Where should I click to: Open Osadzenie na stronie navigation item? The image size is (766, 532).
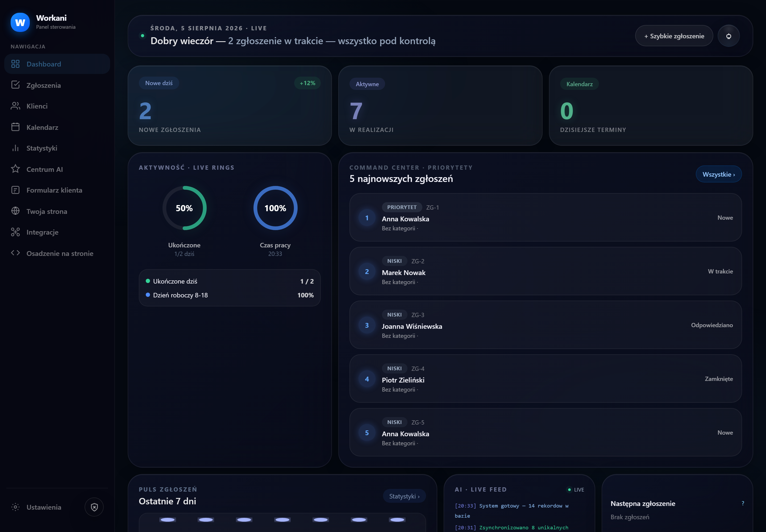(57, 253)
